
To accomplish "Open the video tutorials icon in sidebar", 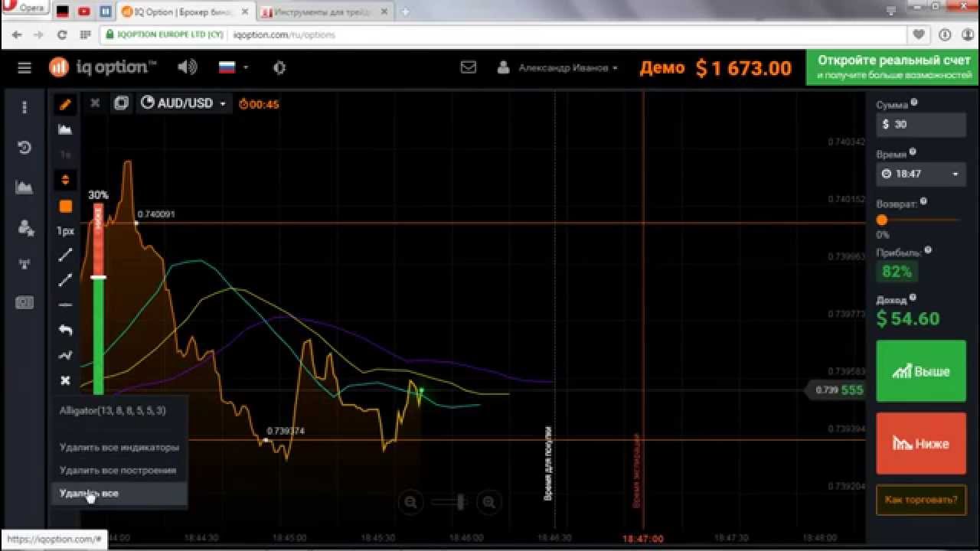I will pyautogui.click(x=24, y=303).
